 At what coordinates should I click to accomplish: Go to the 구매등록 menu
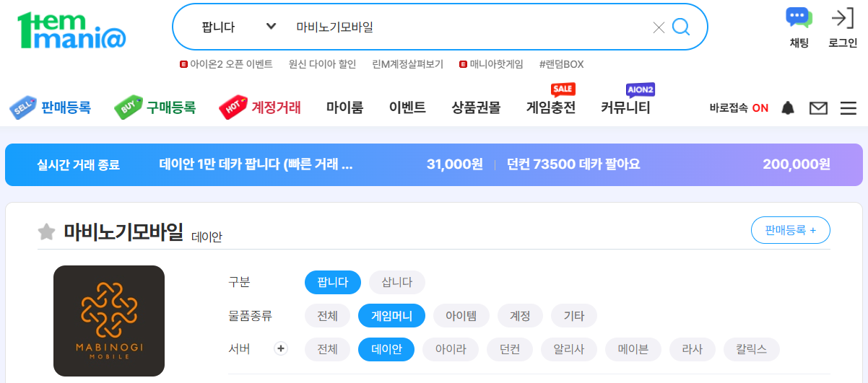click(170, 108)
